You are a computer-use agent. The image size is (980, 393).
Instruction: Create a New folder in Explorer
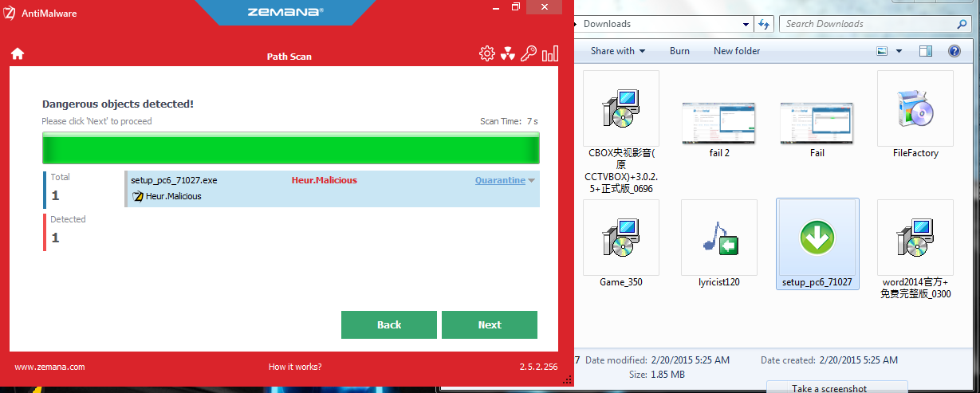(x=737, y=51)
